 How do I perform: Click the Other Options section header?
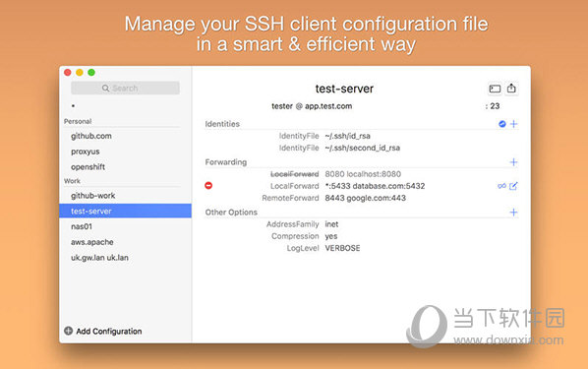tap(231, 213)
